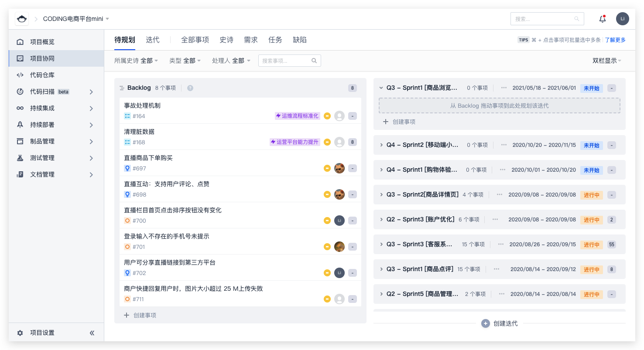Click the 制品管理 package icon
644x350 pixels.
[20, 141]
